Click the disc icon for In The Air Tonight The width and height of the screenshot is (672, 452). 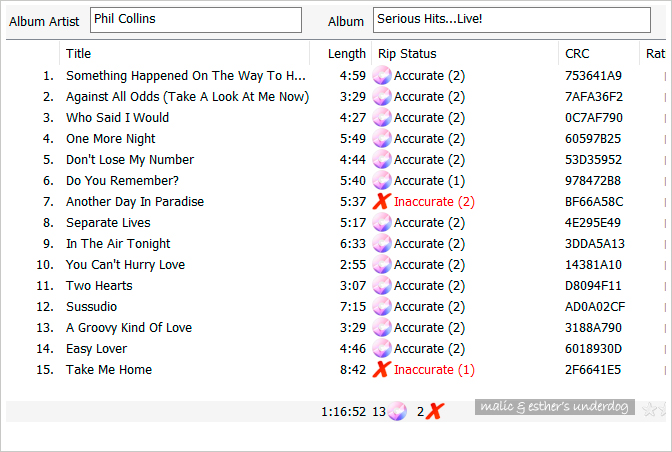coord(382,244)
